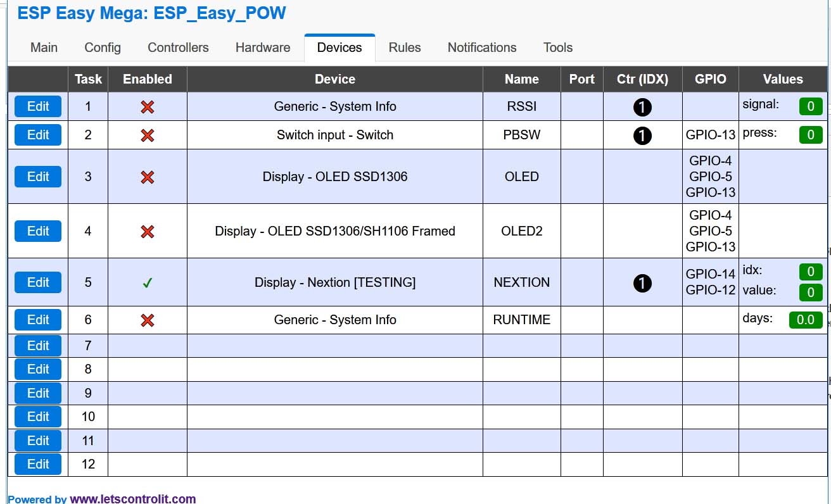Screen dimensions: 831x504
Task: Click the idx value 0 badge
Action: coord(811,272)
